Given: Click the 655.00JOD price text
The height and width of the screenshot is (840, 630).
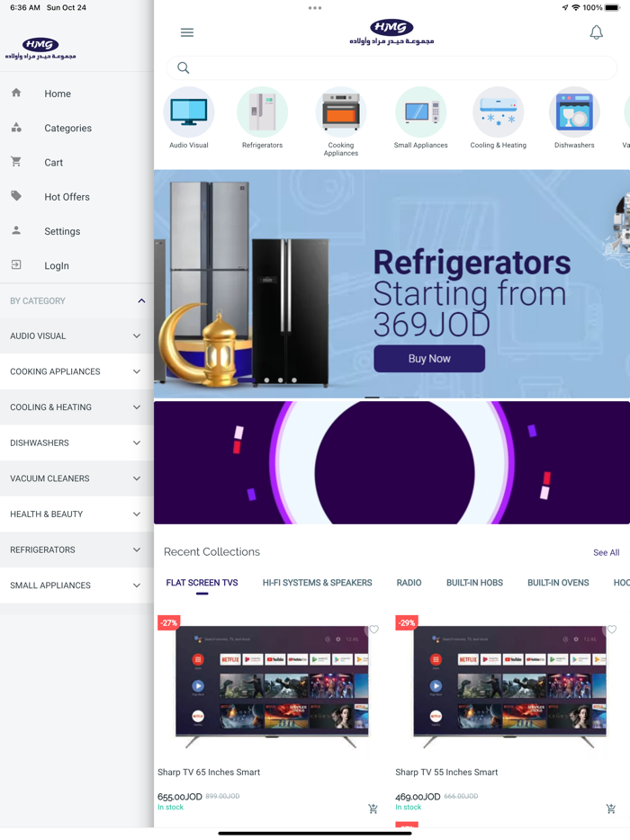Looking at the screenshot, I should (x=180, y=797).
